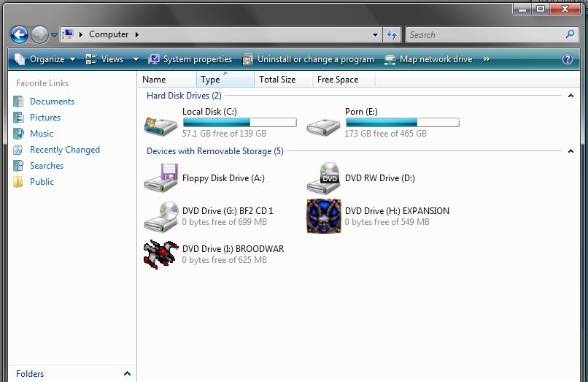Image resolution: width=588 pixels, height=382 pixels.
Task: Show more toolbar commands via the overflow chevron
Action: (x=487, y=59)
